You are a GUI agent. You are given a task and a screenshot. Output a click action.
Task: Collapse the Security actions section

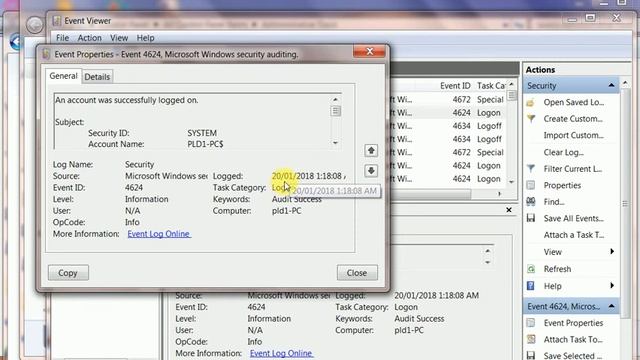click(611, 85)
